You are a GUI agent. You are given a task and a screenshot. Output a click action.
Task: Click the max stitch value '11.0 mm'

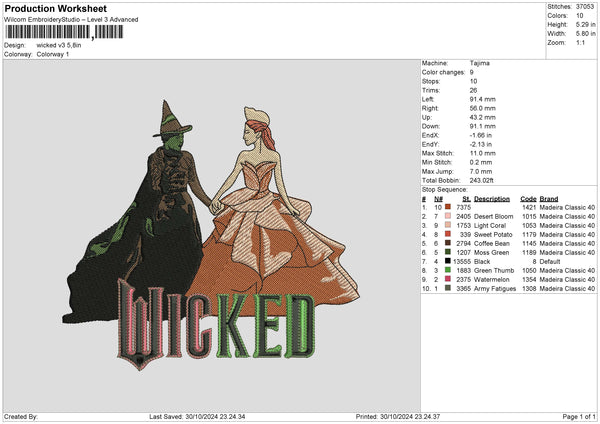tap(483, 153)
